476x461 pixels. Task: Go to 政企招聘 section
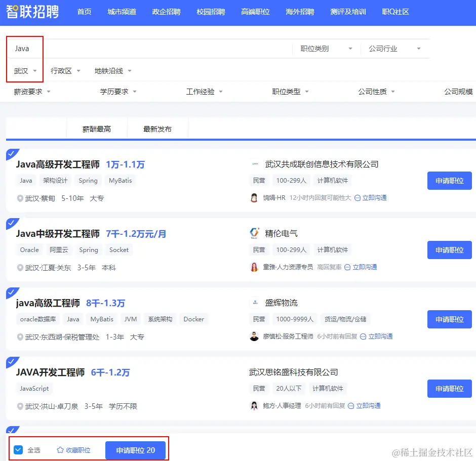tap(166, 12)
